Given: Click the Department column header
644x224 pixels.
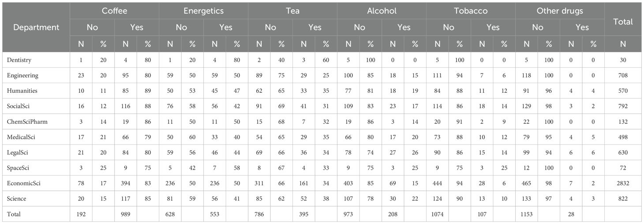Looking at the screenshot, I should [36, 27].
